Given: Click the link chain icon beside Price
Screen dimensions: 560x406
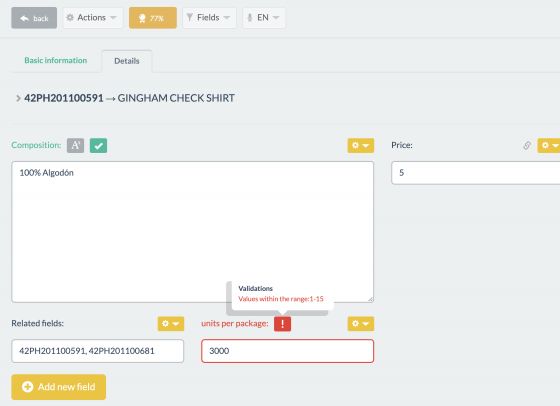Looking at the screenshot, I should pyautogui.click(x=527, y=145).
